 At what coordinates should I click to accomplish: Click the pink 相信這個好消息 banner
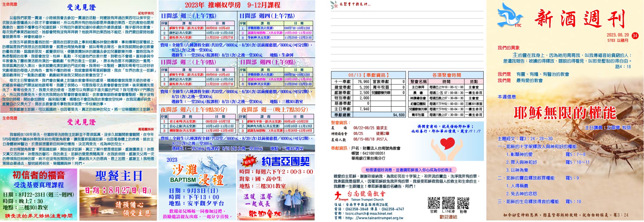[x=409, y=170]
